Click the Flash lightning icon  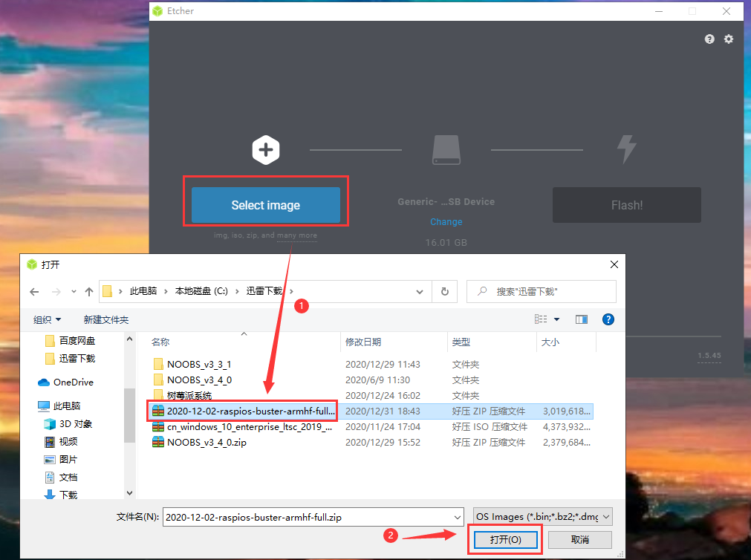pyautogui.click(x=626, y=149)
